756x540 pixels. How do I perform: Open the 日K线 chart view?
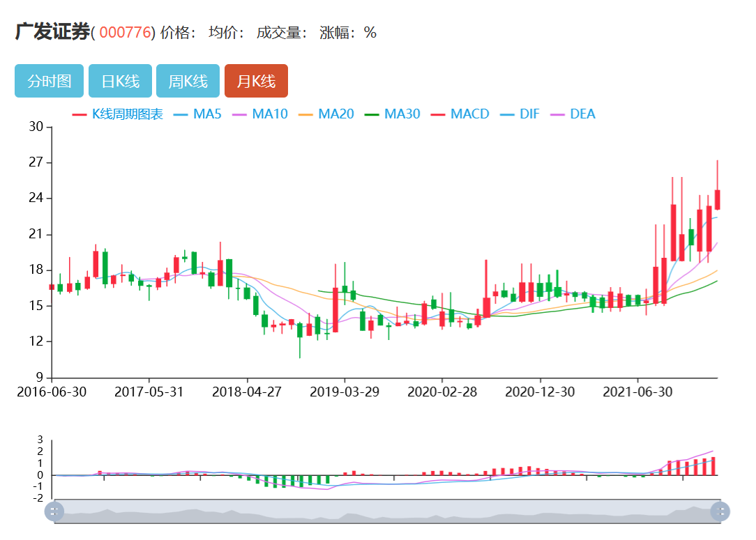(120, 81)
